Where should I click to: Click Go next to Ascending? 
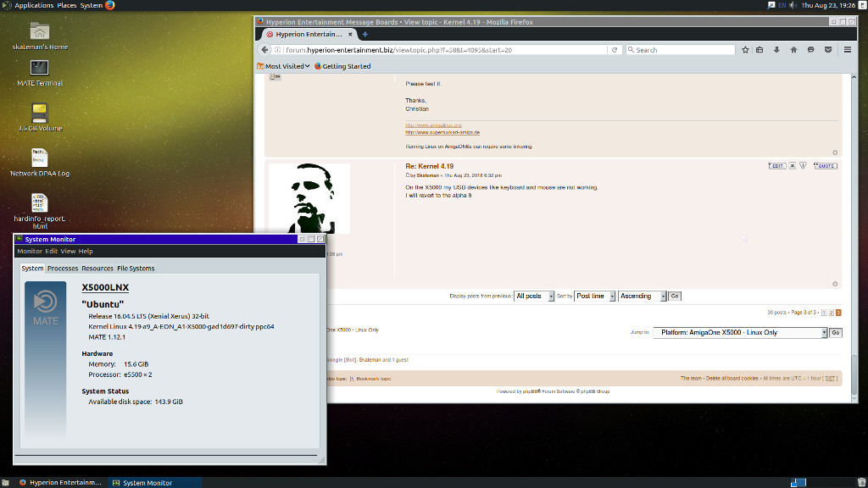tap(675, 296)
